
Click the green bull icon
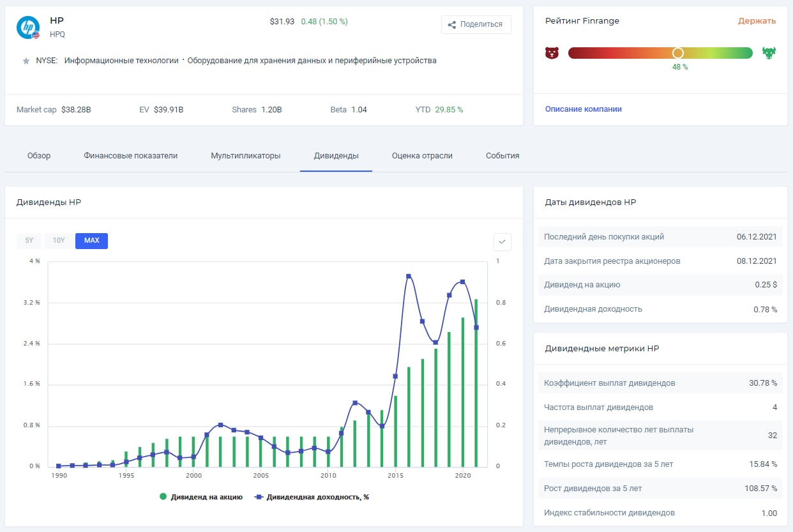769,53
